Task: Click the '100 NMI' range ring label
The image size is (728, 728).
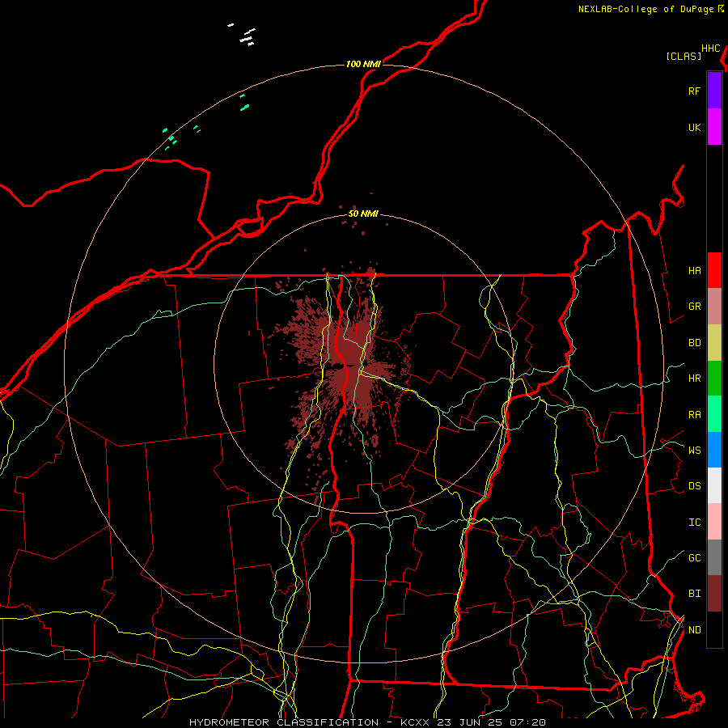Action: (x=363, y=64)
